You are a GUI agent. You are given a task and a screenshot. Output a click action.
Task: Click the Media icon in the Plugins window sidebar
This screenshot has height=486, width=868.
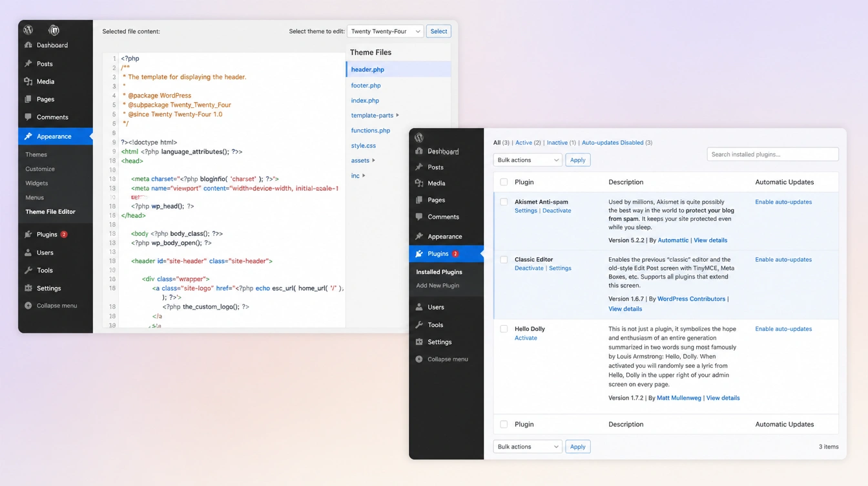tap(419, 183)
